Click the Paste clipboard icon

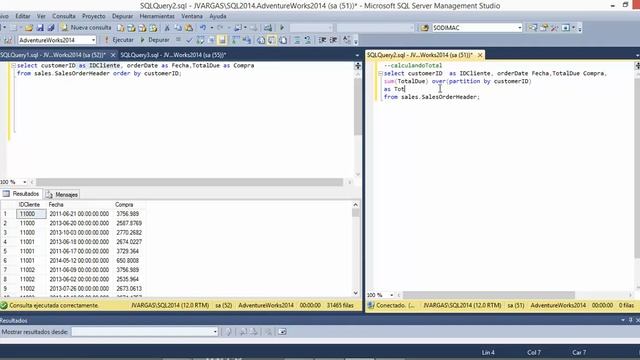point(189,28)
